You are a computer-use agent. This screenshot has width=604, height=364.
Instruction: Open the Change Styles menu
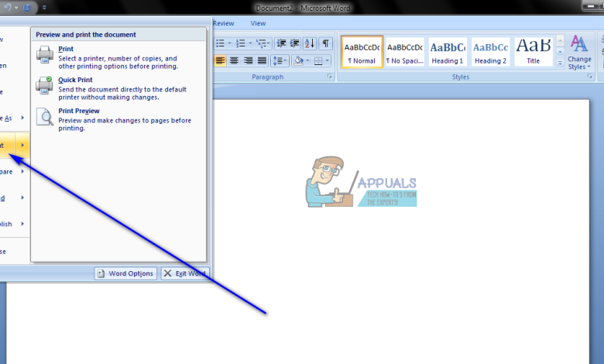tap(579, 53)
